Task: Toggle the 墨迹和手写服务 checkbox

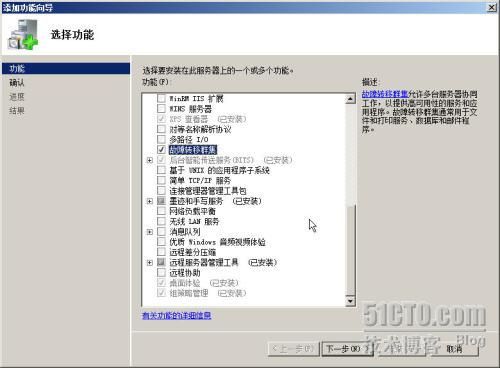Action: click(x=161, y=201)
